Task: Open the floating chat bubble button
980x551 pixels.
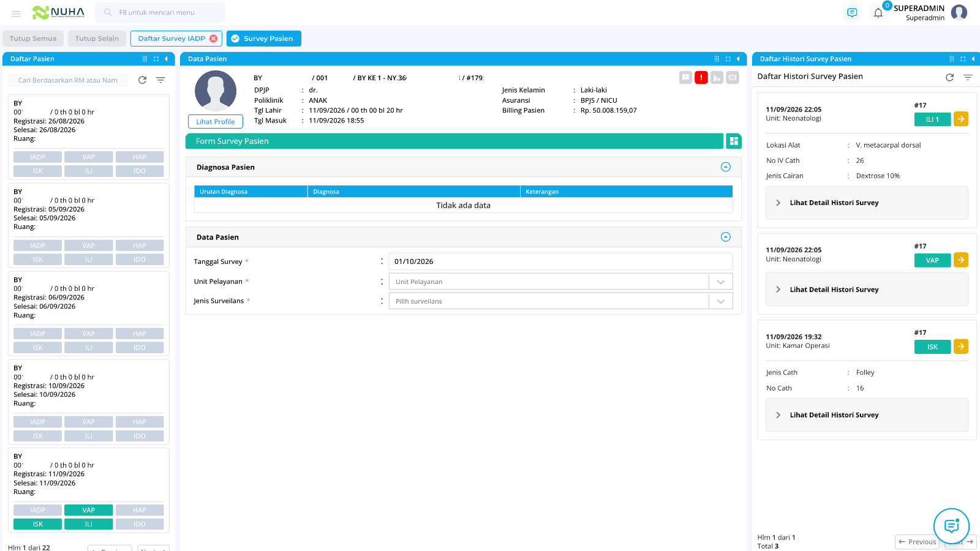Action: (951, 526)
